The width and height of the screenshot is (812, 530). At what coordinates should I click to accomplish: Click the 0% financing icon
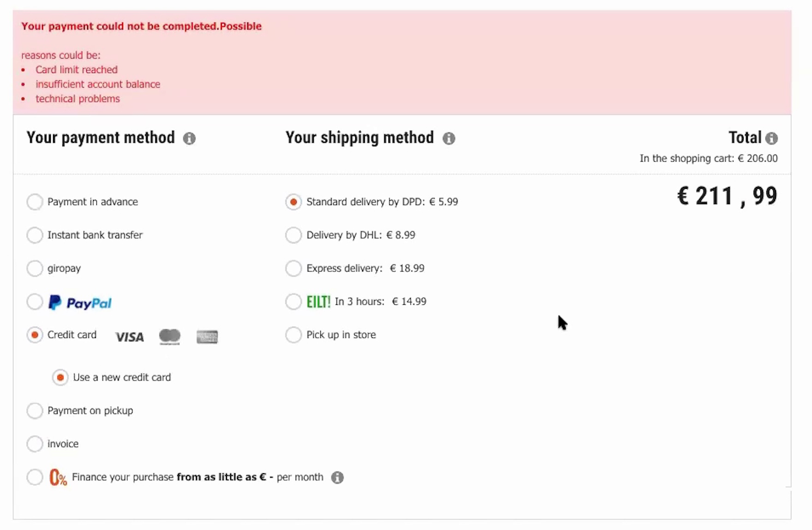pyautogui.click(x=58, y=477)
